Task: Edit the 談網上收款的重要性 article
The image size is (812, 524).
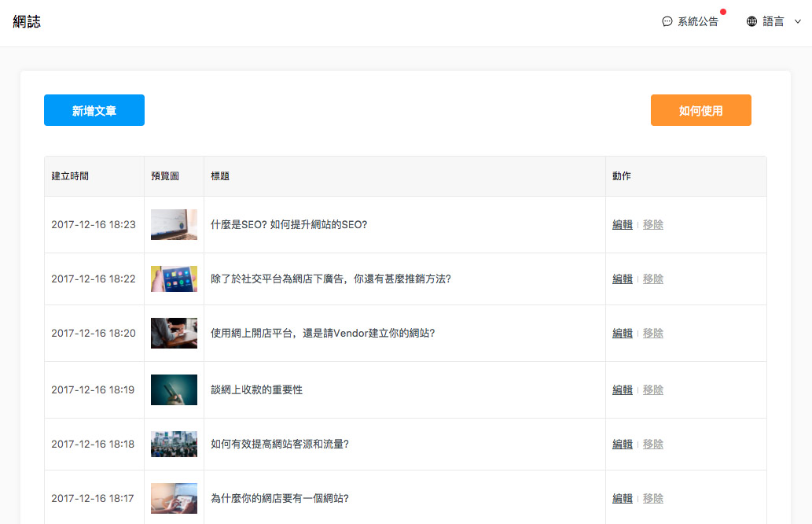Action: [x=623, y=389]
